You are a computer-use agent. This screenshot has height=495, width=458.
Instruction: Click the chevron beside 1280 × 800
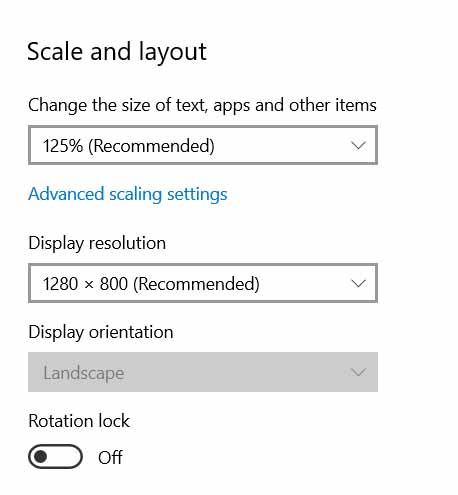coord(358,283)
